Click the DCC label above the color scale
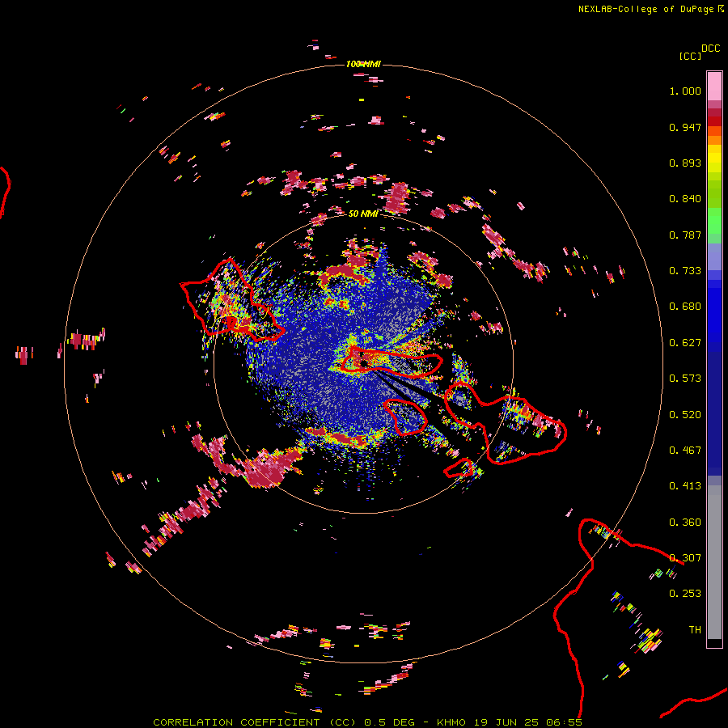Screen dimensions: 728x728 coord(711,49)
